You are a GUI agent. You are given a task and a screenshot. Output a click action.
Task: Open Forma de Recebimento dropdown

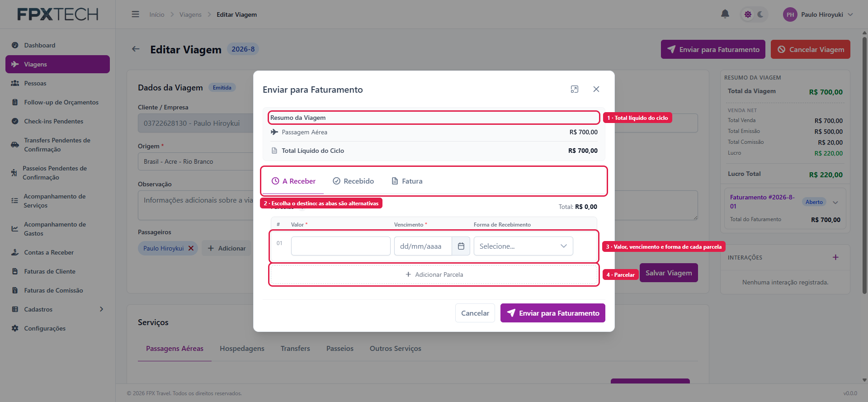(523, 246)
